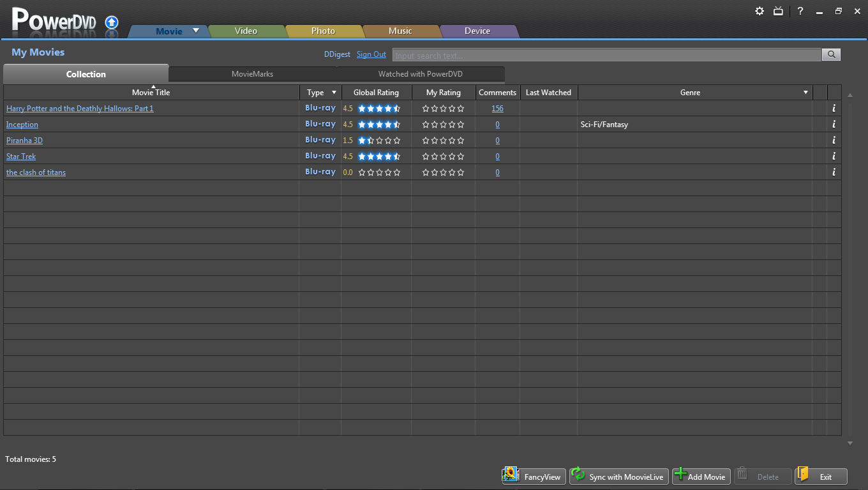Open the Genre column filter dropdown

coord(805,93)
